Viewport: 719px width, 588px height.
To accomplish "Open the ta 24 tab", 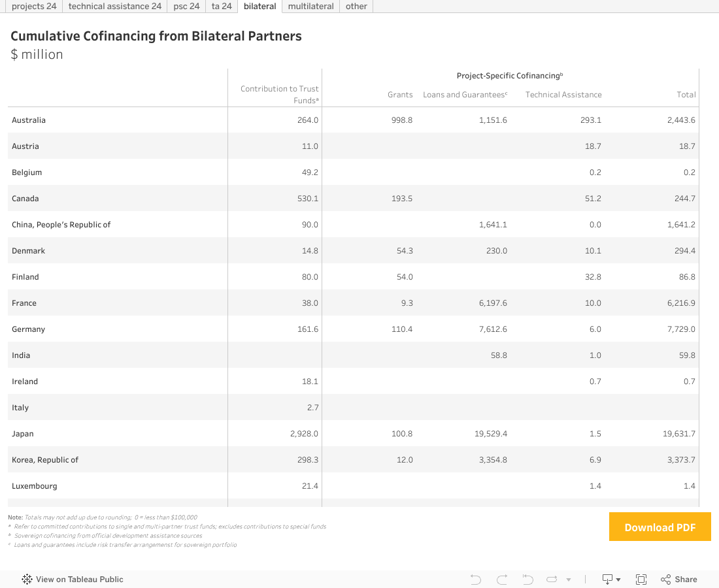I will [x=222, y=7].
